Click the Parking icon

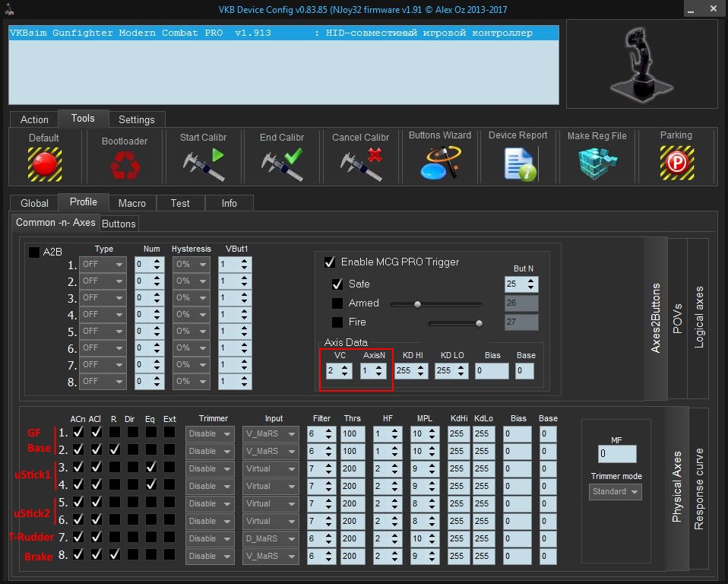pos(676,163)
